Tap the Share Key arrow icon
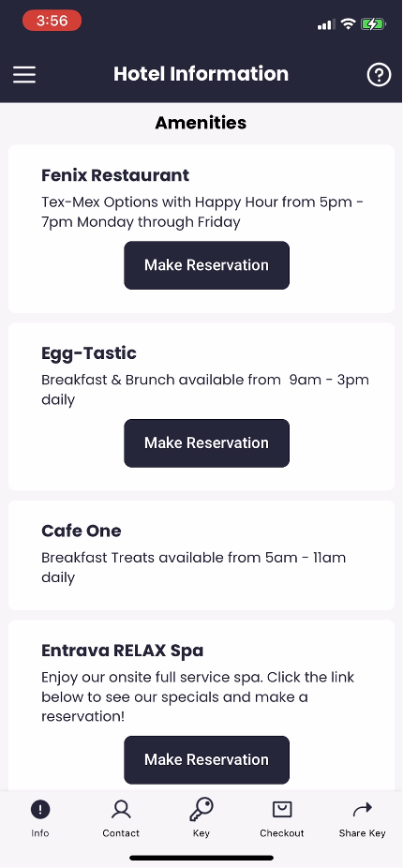 point(363,810)
